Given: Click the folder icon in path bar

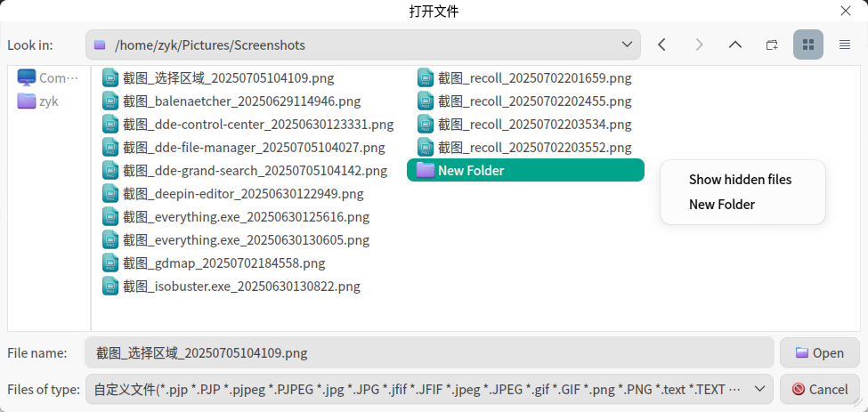Looking at the screenshot, I should (x=99, y=44).
